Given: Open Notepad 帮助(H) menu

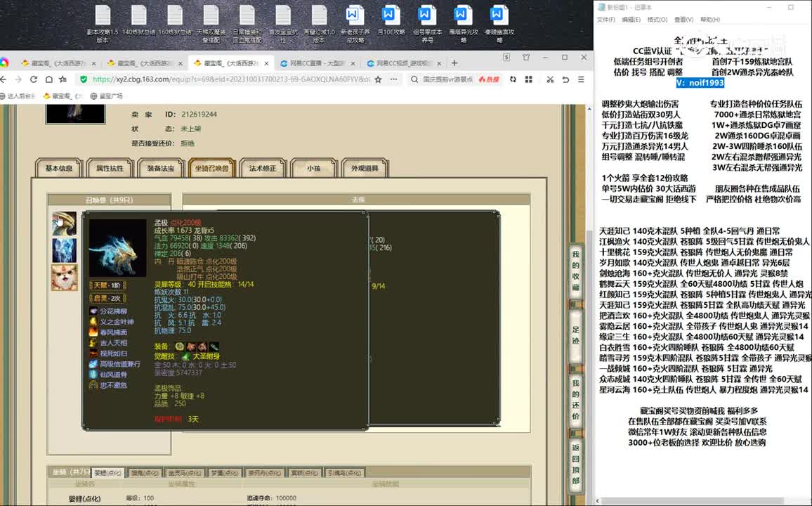Looking at the screenshot, I should (710, 20).
